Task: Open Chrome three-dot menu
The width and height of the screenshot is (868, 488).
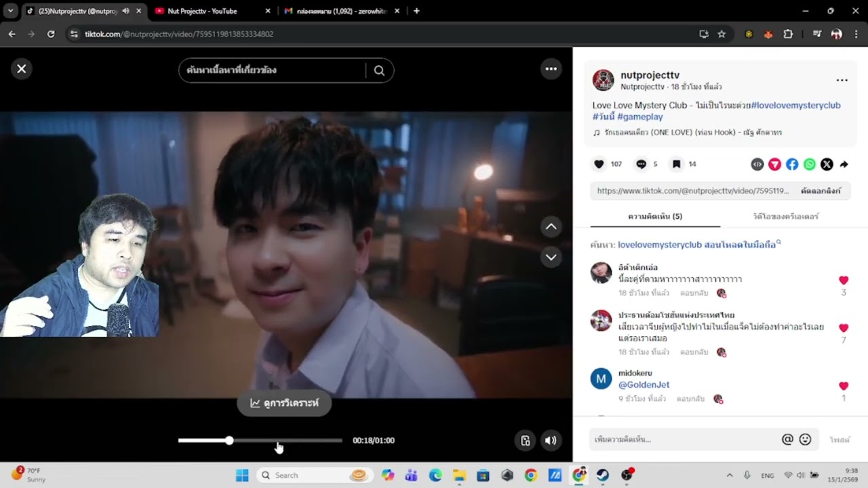Action: 856,34
